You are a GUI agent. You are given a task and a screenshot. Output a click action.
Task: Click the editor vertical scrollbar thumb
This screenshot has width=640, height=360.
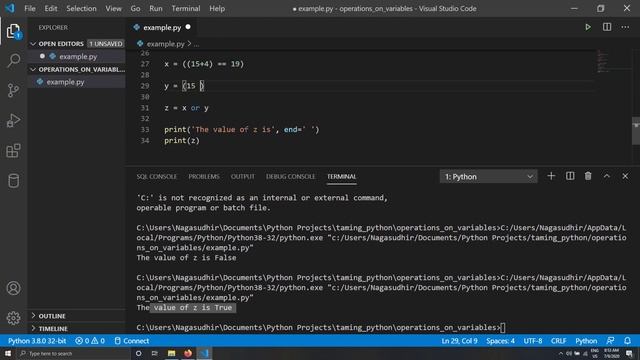pos(636,131)
